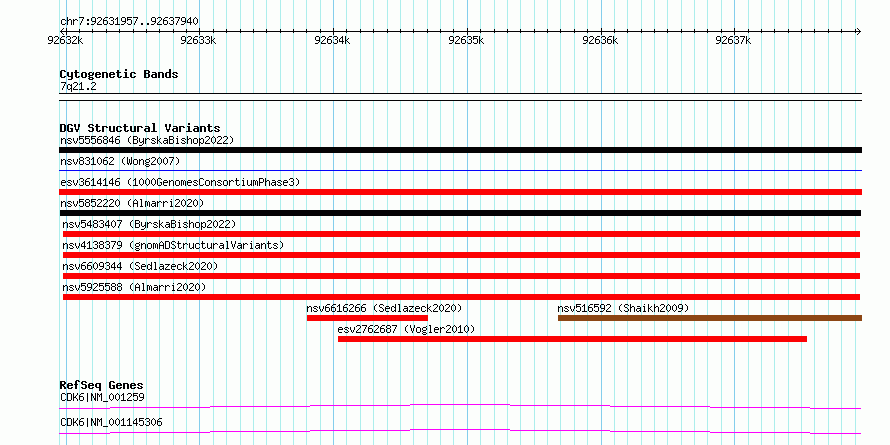890x445 pixels.
Task: Click the 92634k ruler tick label
Action: pyautogui.click(x=332, y=41)
